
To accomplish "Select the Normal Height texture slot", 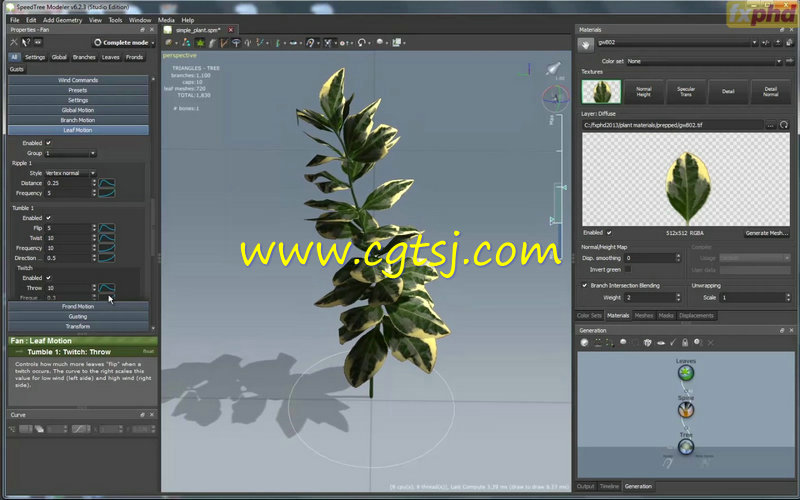I will click(x=643, y=92).
